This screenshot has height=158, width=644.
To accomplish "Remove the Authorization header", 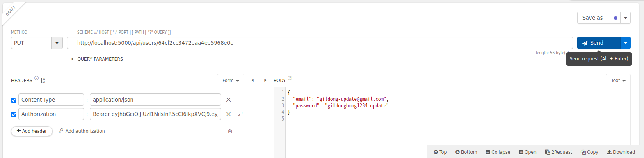I will (x=228, y=114).
